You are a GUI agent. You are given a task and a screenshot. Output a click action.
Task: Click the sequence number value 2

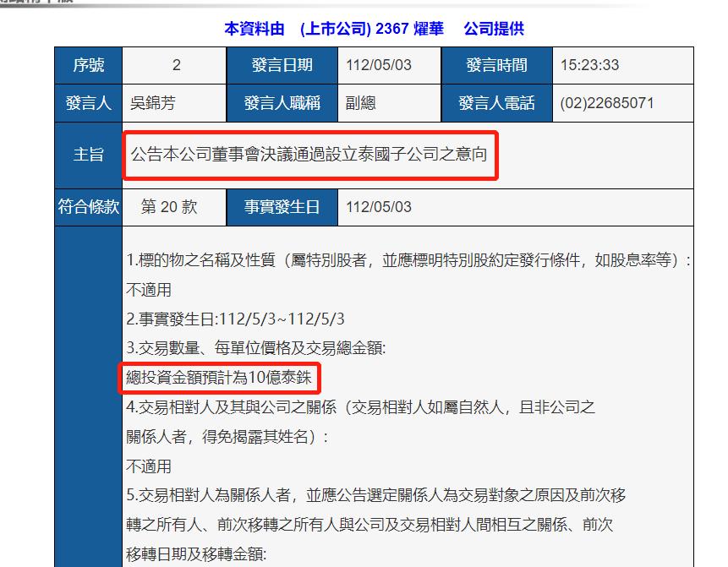[173, 65]
